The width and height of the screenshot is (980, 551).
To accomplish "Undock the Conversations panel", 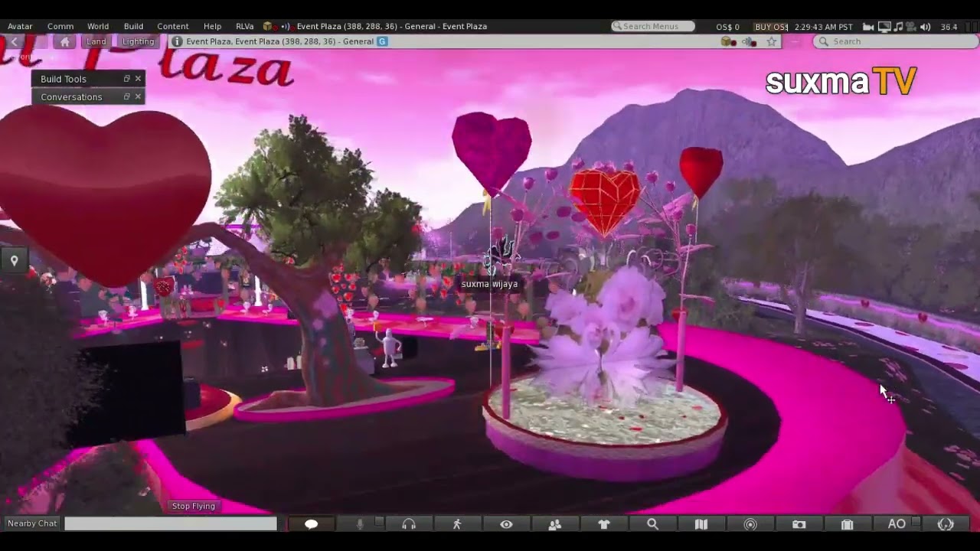I will tap(127, 96).
